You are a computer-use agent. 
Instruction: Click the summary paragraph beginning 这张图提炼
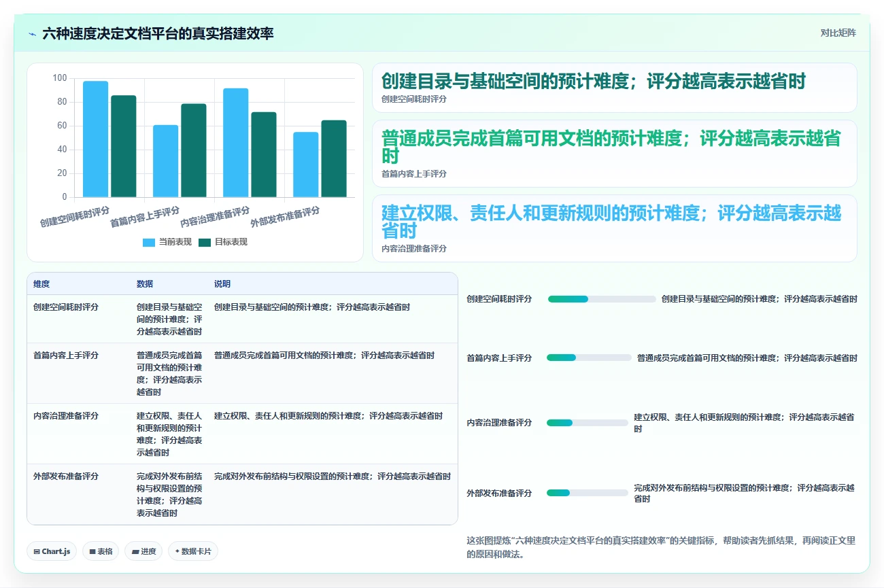pyautogui.click(x=661, y=547)
